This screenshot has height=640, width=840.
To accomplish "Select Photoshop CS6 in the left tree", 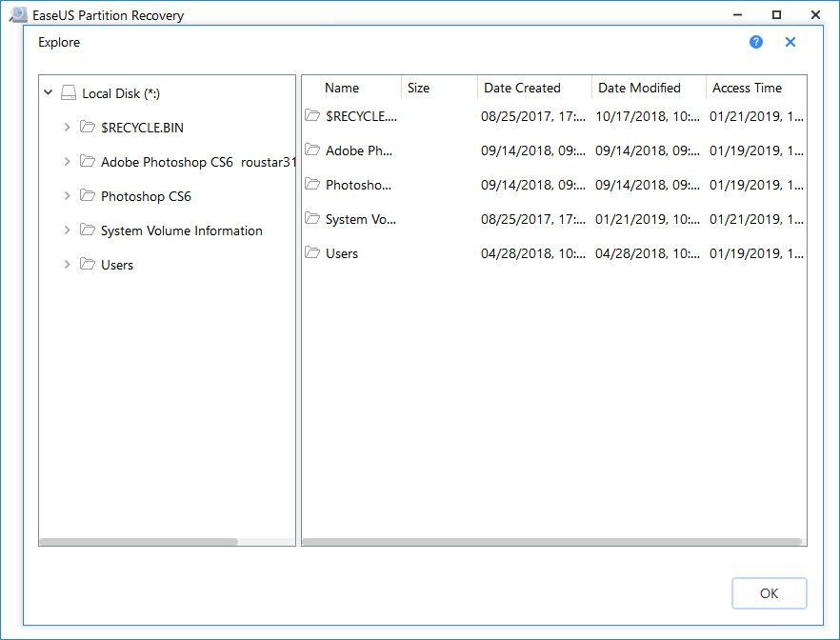I will pos(145,195).
